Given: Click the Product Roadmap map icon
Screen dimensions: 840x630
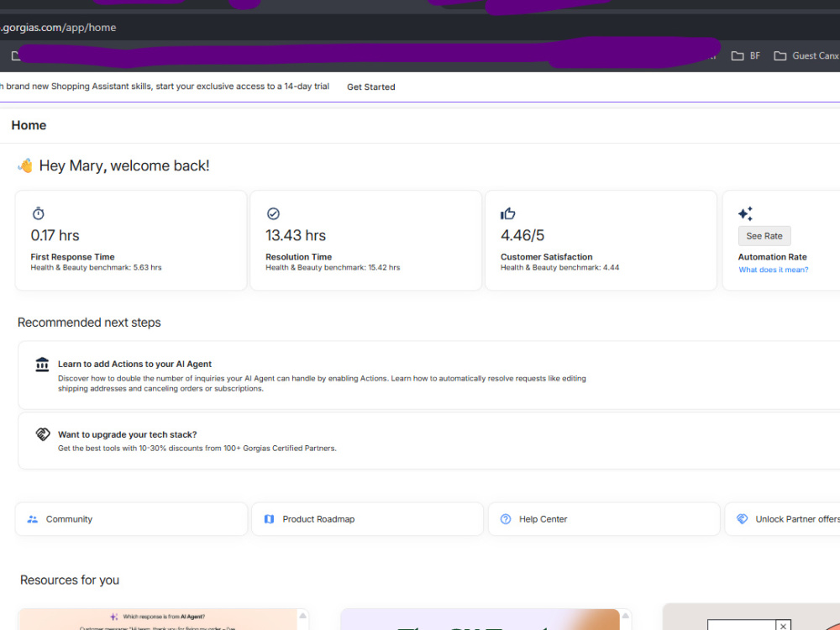Looking at the screenshot, I should click(x=269, y=519).
